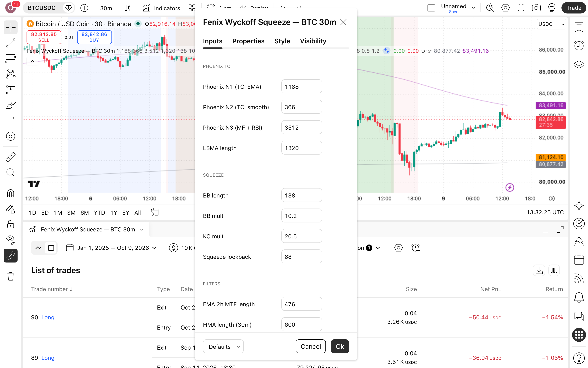Screen dimensions: 588x368
Task: Select the patterns drawing tool
Action: (11, 74)
